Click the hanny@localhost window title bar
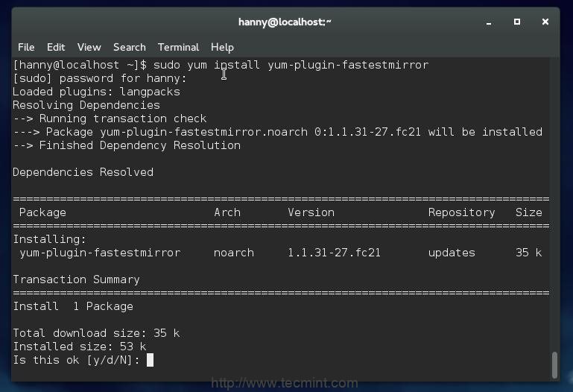573x392 pixels. pos(285,22)
